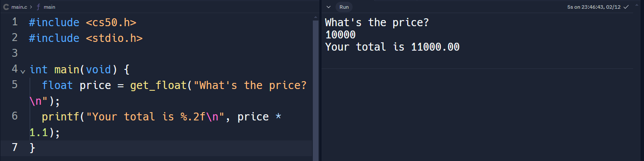Select the main function breadcrumb

click(x=49, y=7)
